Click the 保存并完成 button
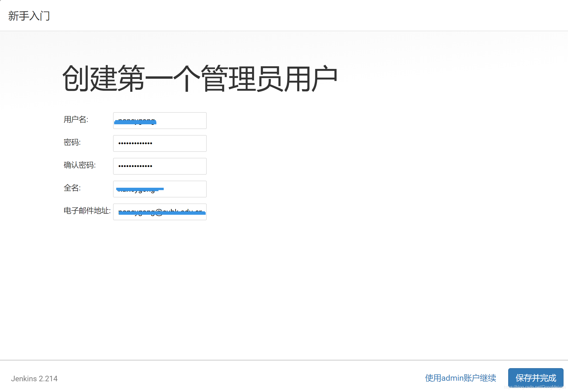This screenshot has height=392, width=568. 536,378
